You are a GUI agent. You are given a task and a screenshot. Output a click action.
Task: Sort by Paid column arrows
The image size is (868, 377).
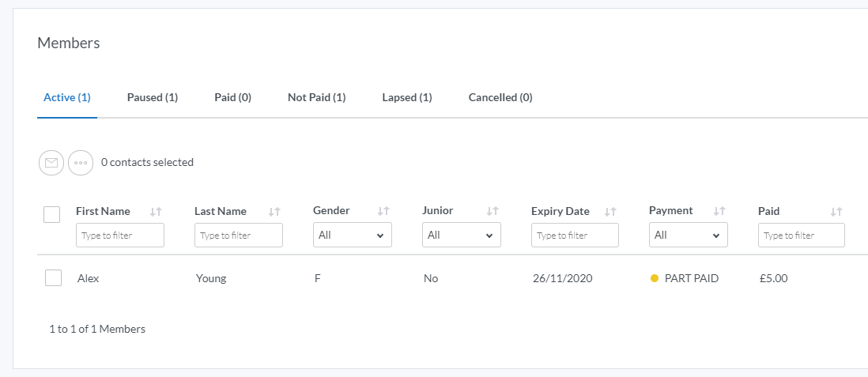click(836, 212)
